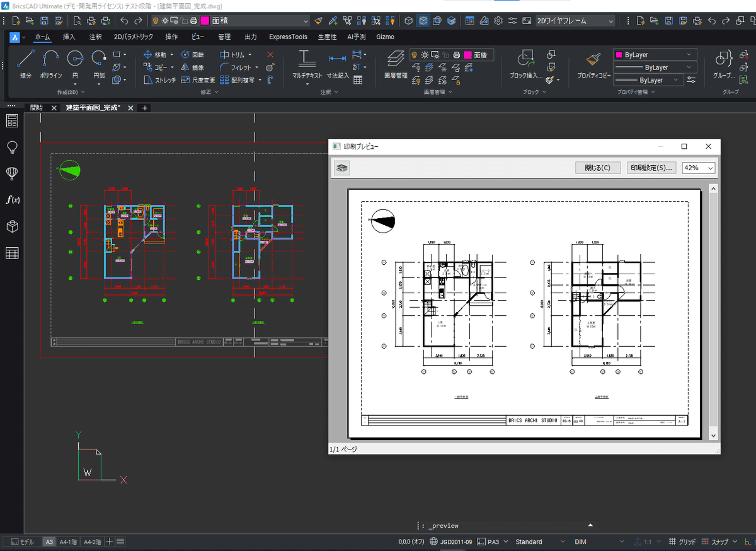This screenshot has width=756, height=551.
Task: Toggle グリッド grid display in status bar
Action: click(682, 542)
